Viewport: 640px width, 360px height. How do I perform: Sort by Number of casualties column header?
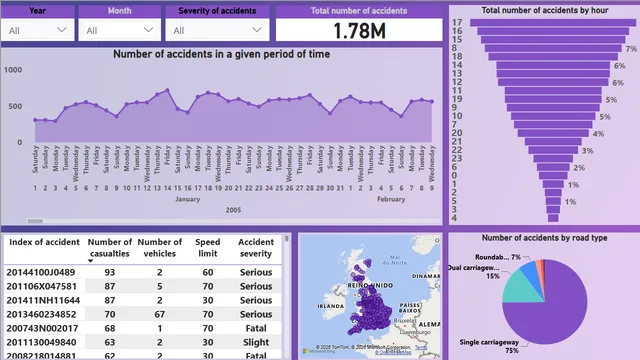pyautogui.click(x=110, y=248)
